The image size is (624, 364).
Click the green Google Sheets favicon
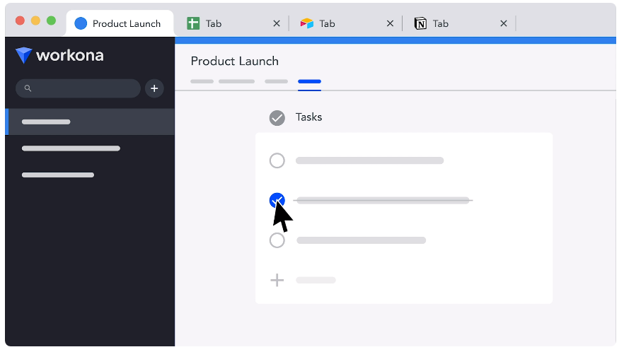(x=193, y=23)
